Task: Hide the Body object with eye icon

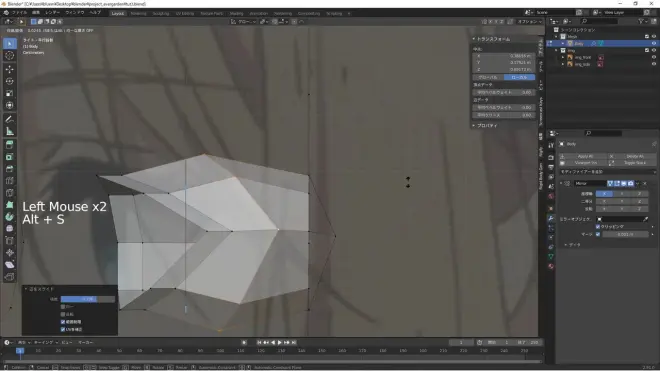Action: [654, 43]
